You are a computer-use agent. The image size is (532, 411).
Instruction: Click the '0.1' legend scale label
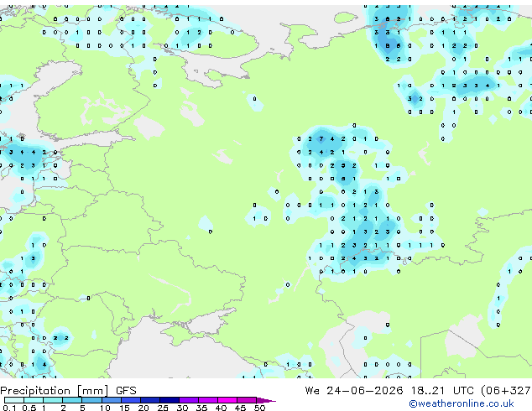[x=9, y=408]
